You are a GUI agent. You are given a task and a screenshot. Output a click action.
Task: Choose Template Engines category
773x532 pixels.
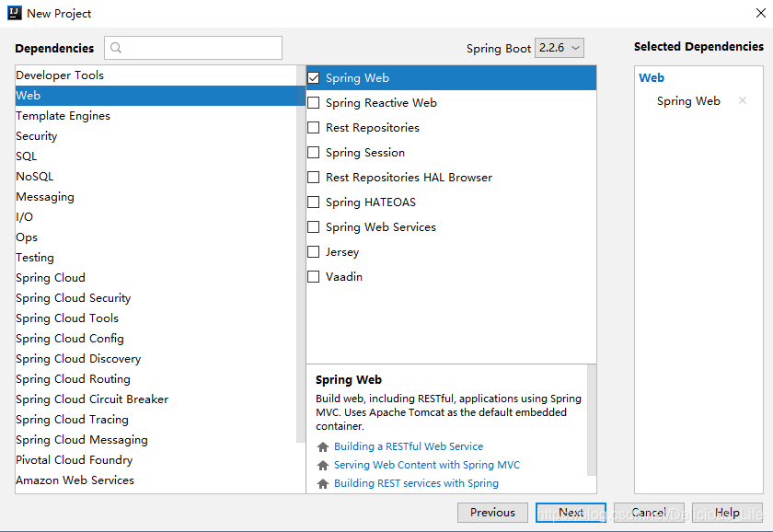click(156, 116)
